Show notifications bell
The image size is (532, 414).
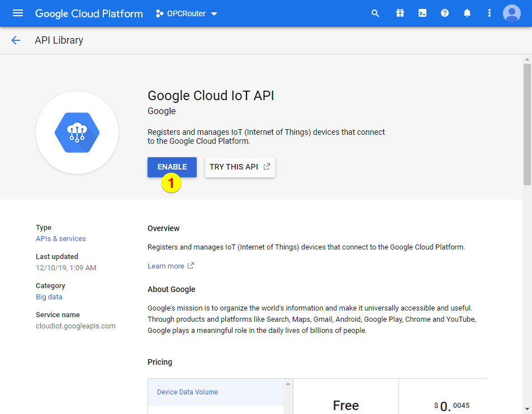tap(467, 13)
